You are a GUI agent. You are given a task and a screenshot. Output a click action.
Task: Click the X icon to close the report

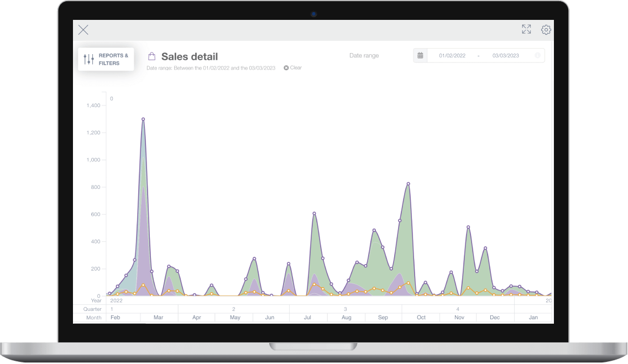pyautogui.click(x=83, y=30)
